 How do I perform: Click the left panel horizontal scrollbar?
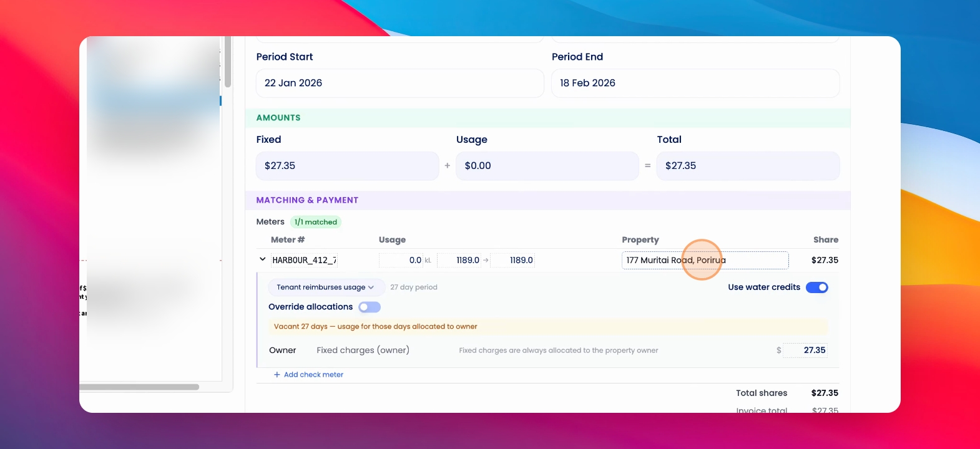[x=139, y=387]
